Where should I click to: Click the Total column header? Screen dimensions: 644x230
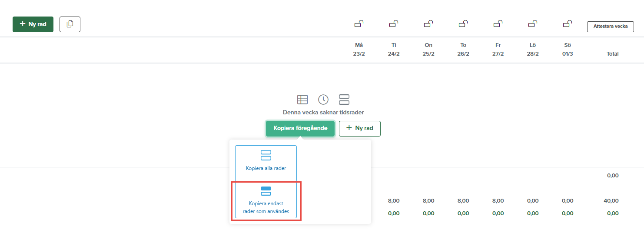point(612,54)
